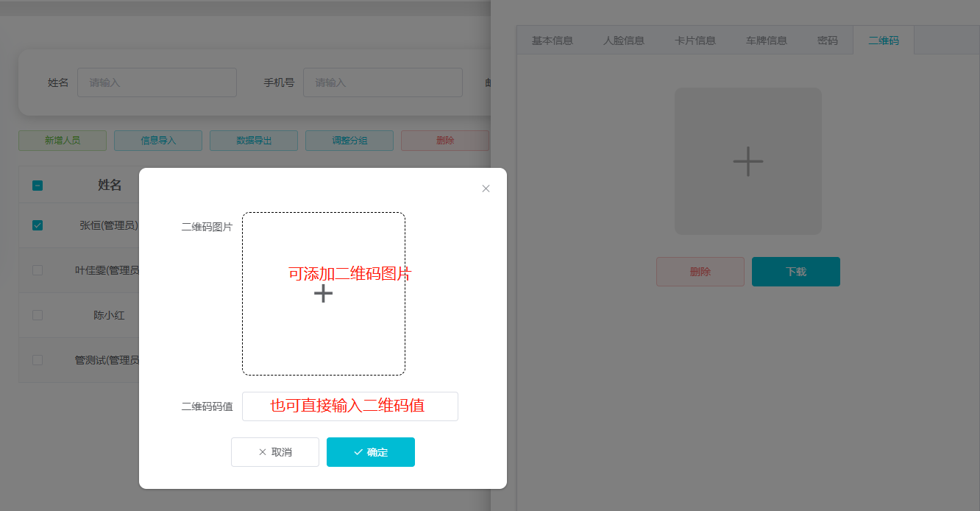Close the QR code dialog with the X icon
Viewport: 980px width, 511px height.
(486, 188)
